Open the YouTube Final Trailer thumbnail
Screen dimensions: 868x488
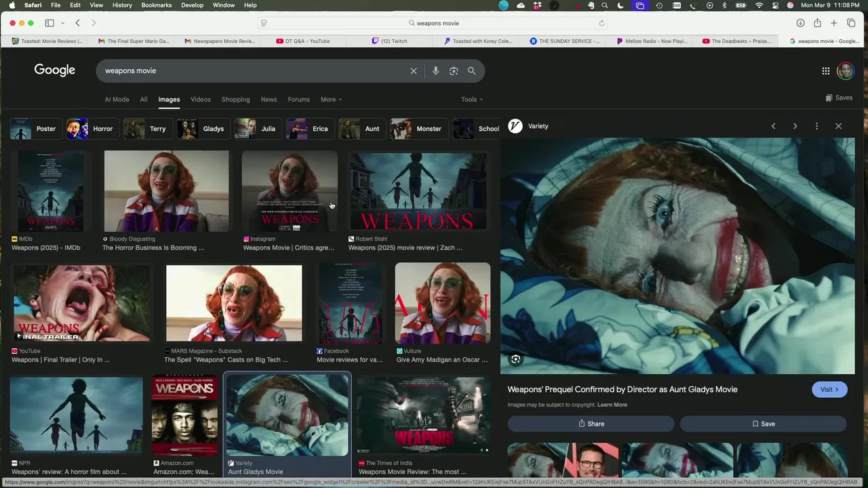81,303
